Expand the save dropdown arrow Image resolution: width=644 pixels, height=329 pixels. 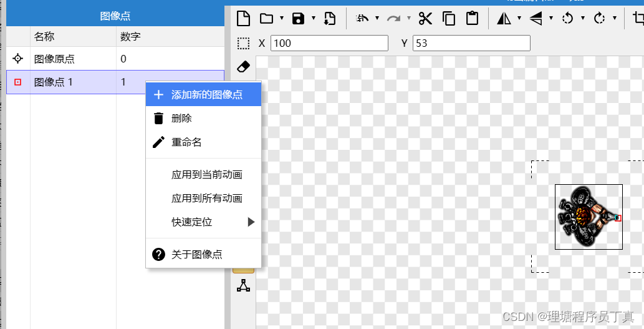coord(314,18)
